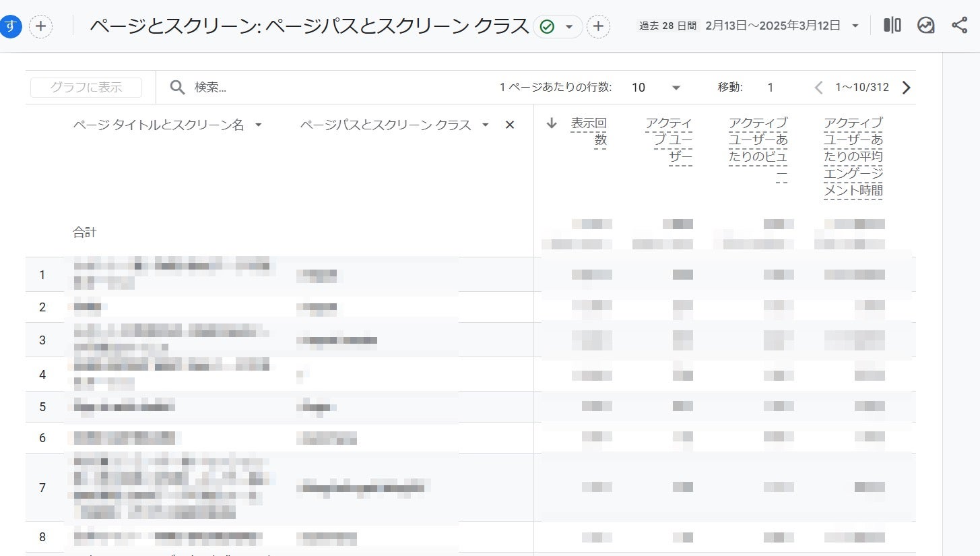Viewport: 980px width, 556px height.
Task: Click the アクティブ ユーザー column header
Action: point(668,140)
